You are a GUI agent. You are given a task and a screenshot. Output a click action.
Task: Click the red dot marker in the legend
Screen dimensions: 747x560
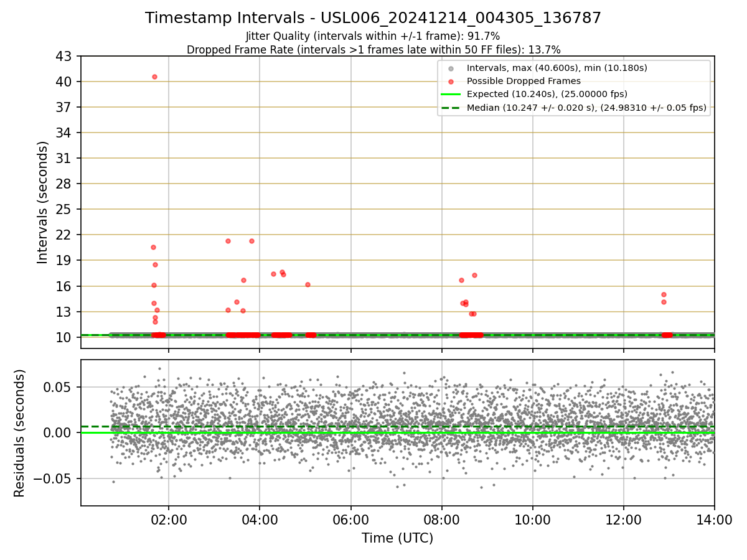[x=451, y=81]
